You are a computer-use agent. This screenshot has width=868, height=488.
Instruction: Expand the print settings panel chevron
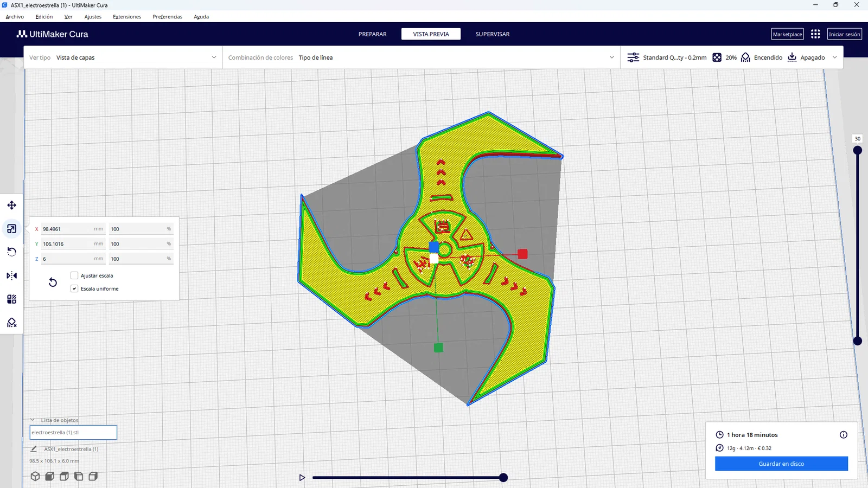coord(834,57)
